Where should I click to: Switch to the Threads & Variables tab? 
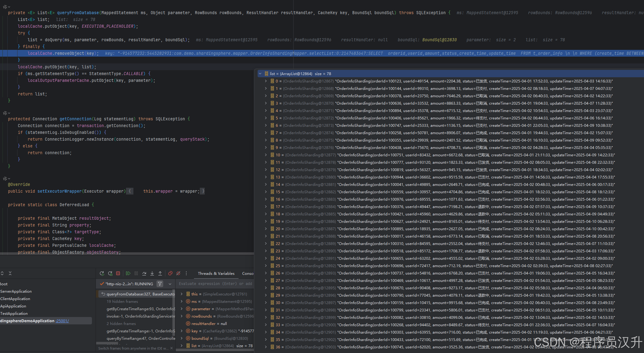click(x=216, y=273)
